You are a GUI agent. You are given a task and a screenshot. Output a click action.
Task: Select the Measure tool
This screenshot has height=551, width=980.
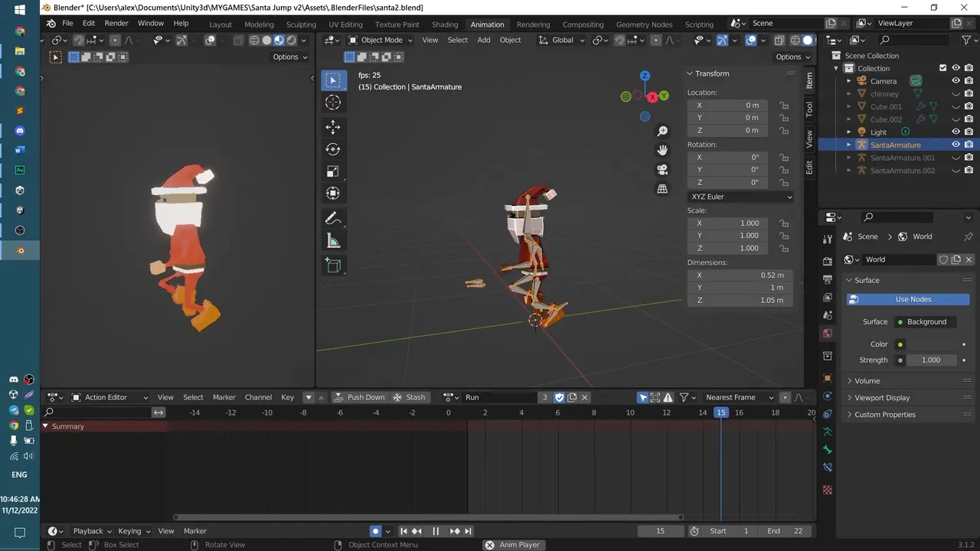(x=333, y=241)
